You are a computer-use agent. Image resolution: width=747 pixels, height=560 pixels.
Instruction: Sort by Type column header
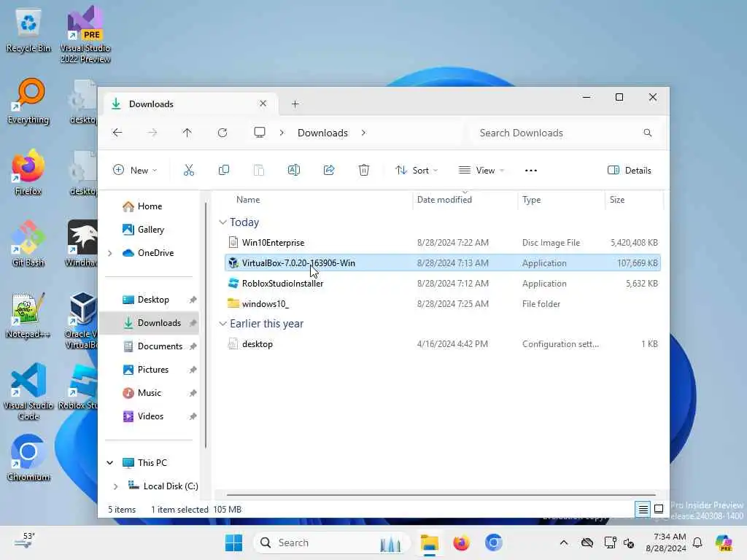point(531,200)
